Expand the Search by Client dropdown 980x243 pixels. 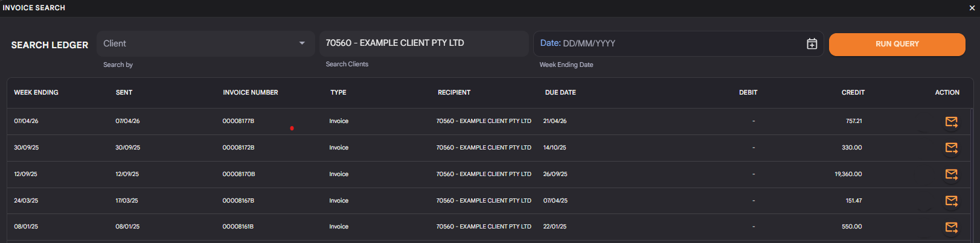coord(205,43)
